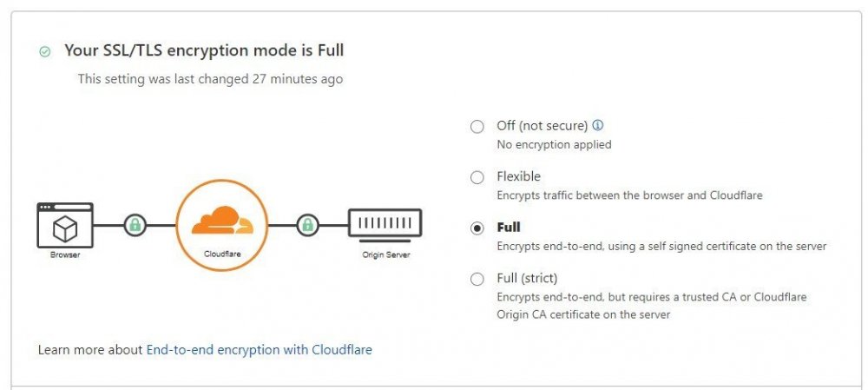Click the Full (strict) option label
The image size is (868, 390).
527,278
